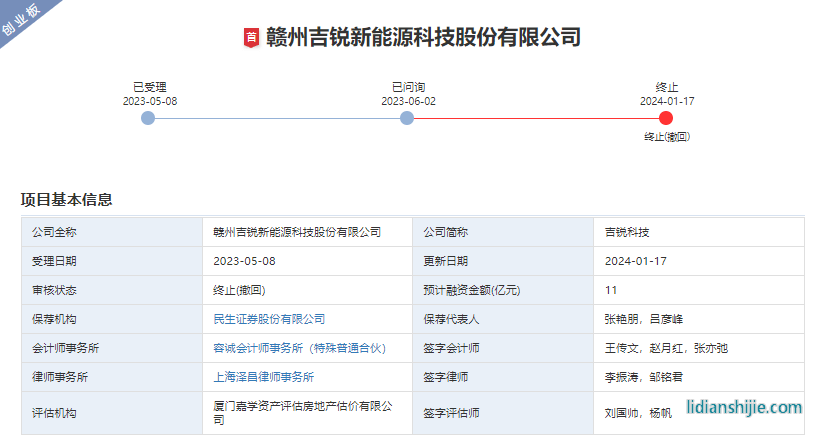826x440 pixels.
Task: Open 上海泽昌律师事务所 law firm link
Action: click(263, 377)
